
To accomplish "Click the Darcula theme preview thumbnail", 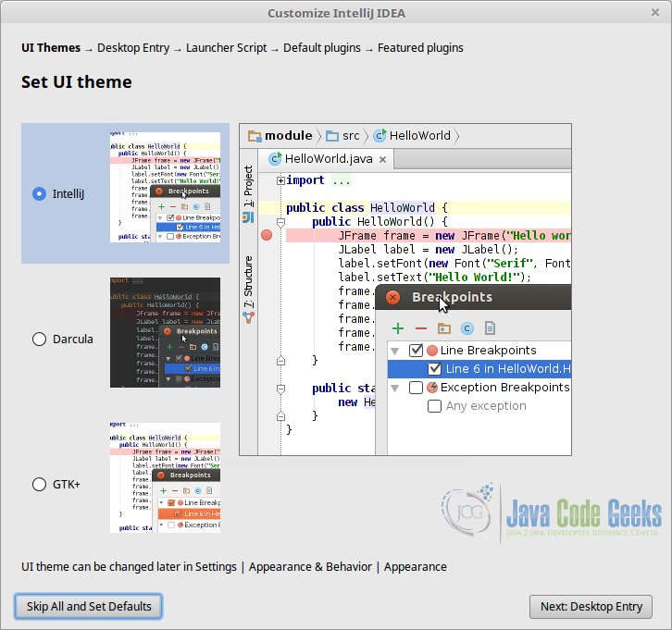I will 165,332.
